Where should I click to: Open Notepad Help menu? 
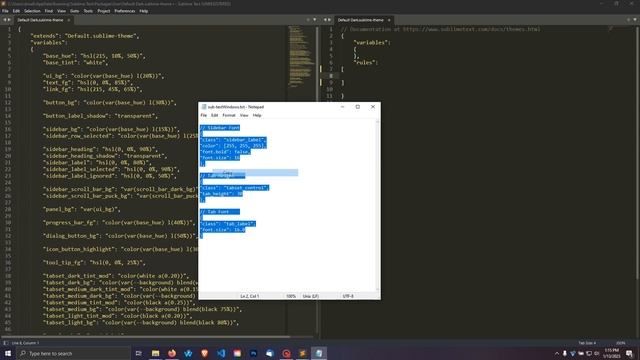click(x=257, y=116)
